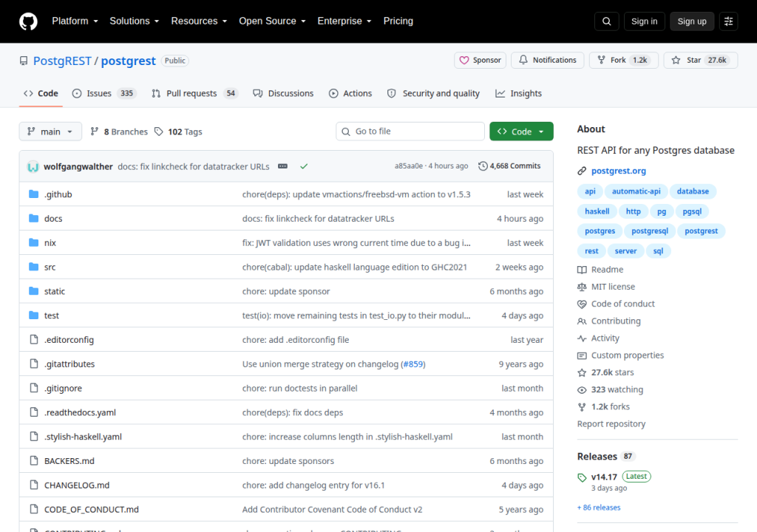
Task: Open the appearance settings icon in header
Action: coord(728,21)
